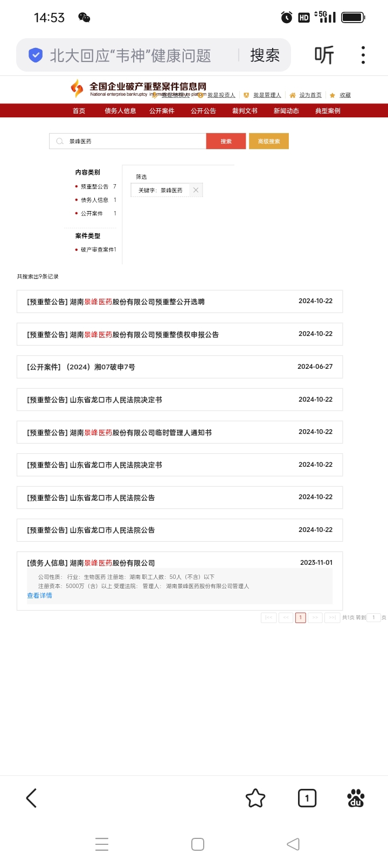This screenshot has width=388, height=868.
Task: Click the 设为首页 link
Action: (310, 95)
